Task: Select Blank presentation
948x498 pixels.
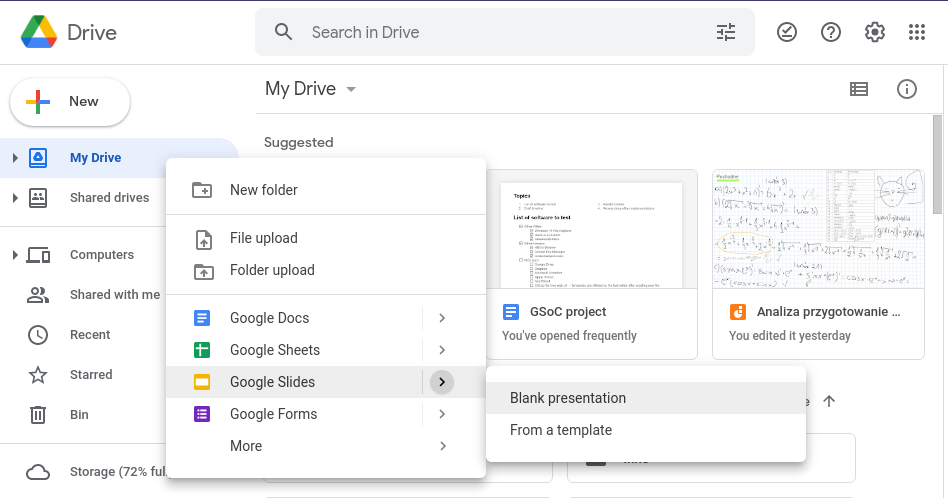Action: click(646, 398)
